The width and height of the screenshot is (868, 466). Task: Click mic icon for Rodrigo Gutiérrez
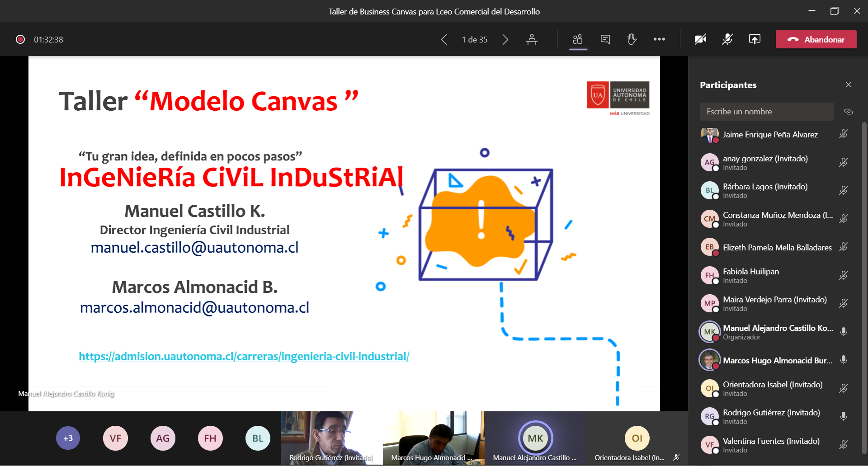click(x=844, y=416)
